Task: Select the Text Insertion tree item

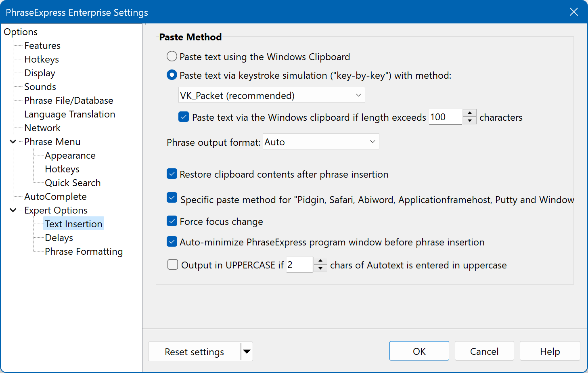Action: 73,224
